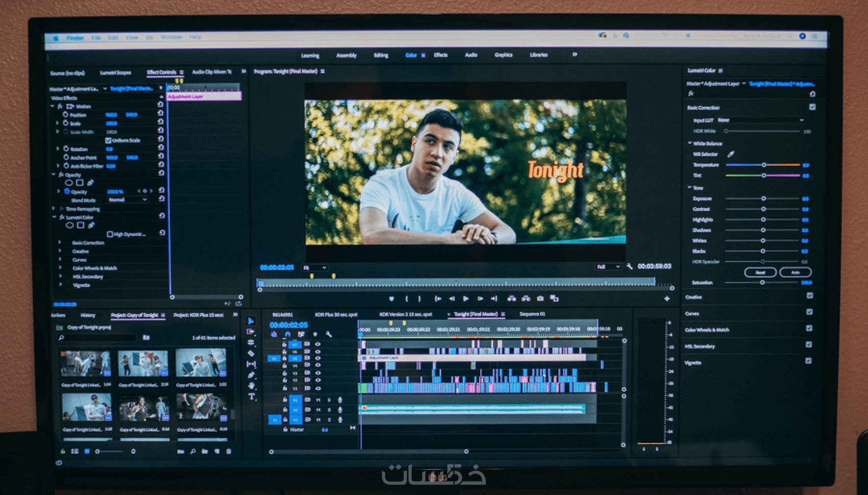Hide video track V7 with eye icon

(x=318, y=344)
